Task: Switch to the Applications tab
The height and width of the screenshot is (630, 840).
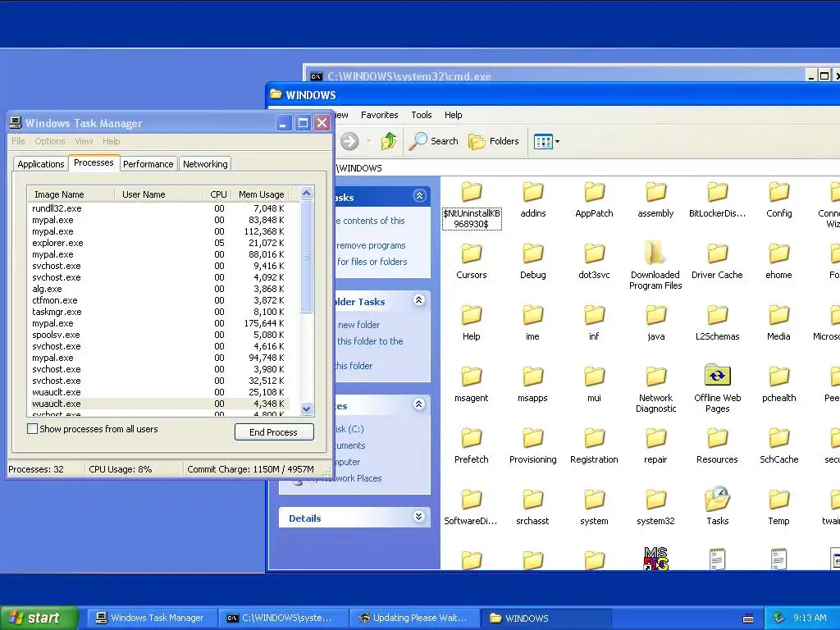Action: [41, 164]
